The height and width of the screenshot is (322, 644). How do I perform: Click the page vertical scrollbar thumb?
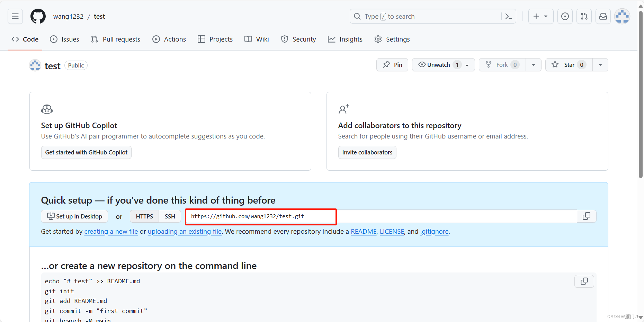coord(641,94)
